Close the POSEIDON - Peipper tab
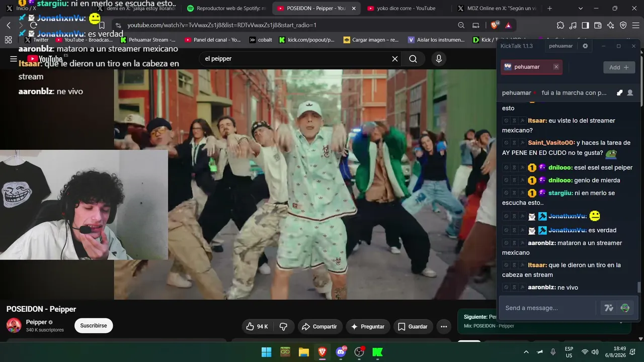The height and width of the screenshot is (362, 644). 354,9
